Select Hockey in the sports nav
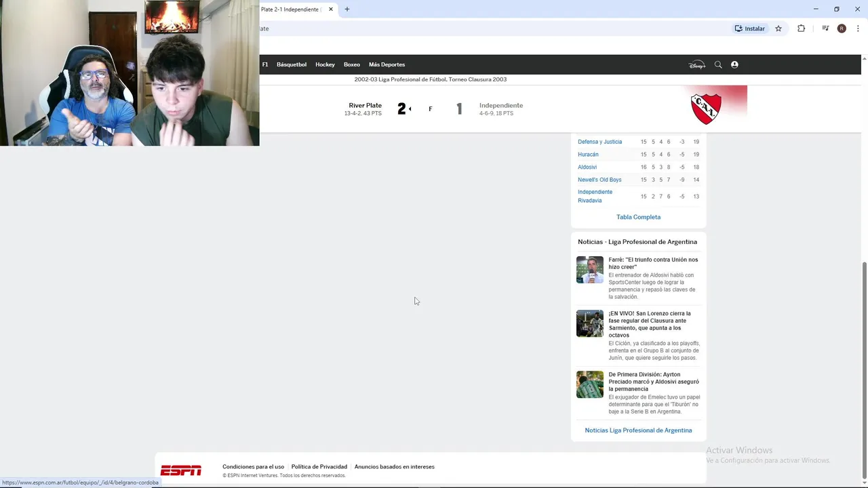The height and width of the screenshot is (488, 868). point(325,64)
